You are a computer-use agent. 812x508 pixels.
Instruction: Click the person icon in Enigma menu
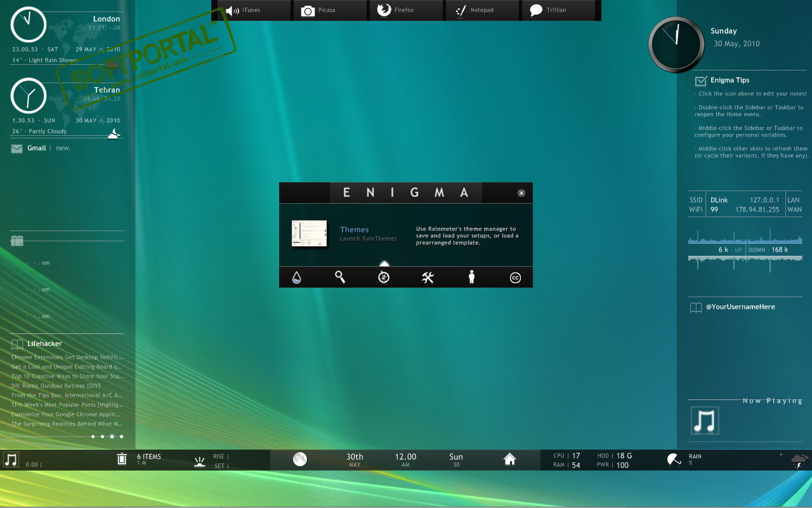(x=471, y=277)
